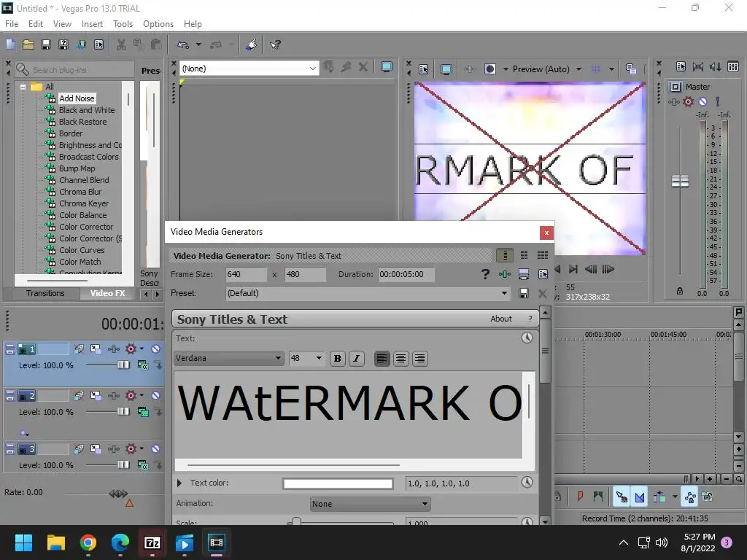
Task: Enable Auto Ripple in timeline toolbar
Action: click(659, 497)
